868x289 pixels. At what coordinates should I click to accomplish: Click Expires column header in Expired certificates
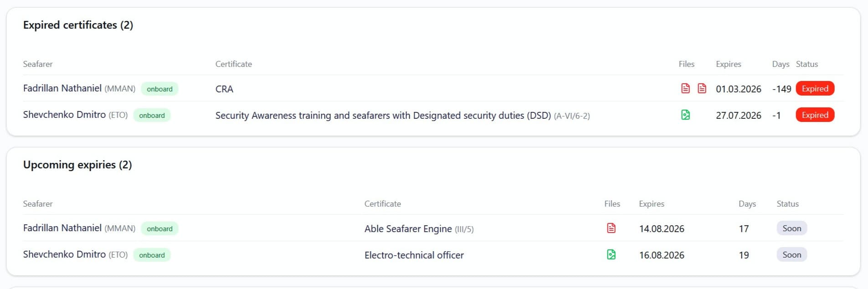tap(728, 64)
